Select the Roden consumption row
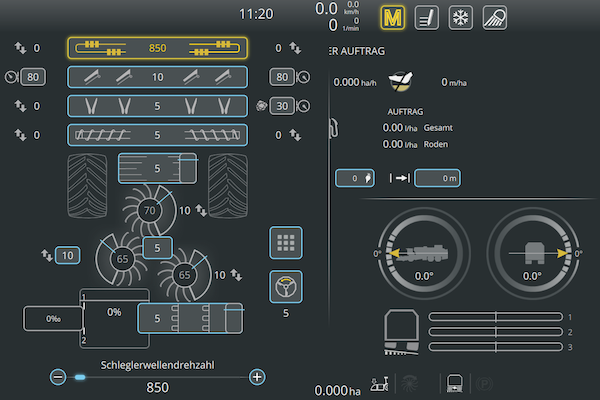 tap(415, 144)
